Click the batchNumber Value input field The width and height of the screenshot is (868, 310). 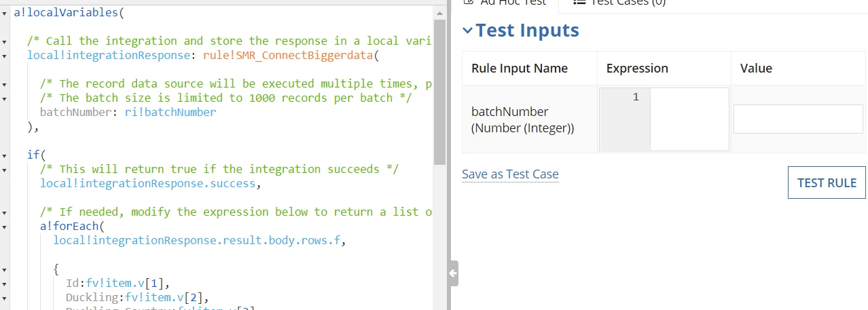(x=798, y=119)
